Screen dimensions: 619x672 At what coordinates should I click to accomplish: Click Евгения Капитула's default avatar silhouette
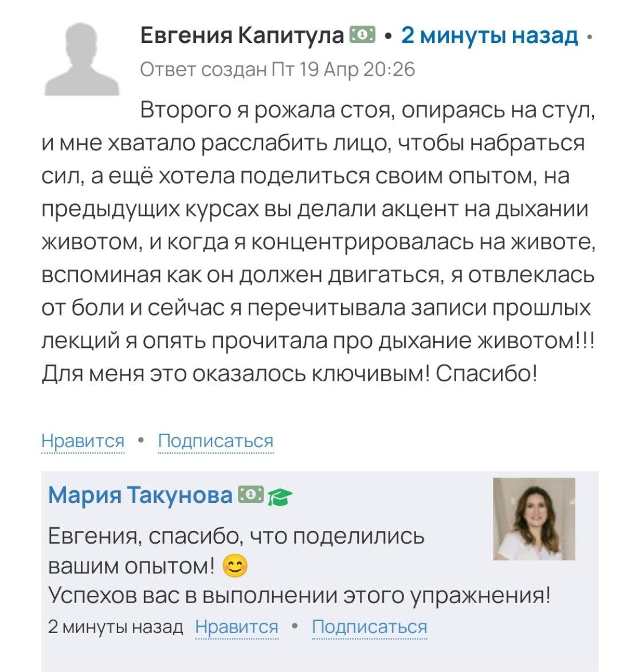pos(83,60)
